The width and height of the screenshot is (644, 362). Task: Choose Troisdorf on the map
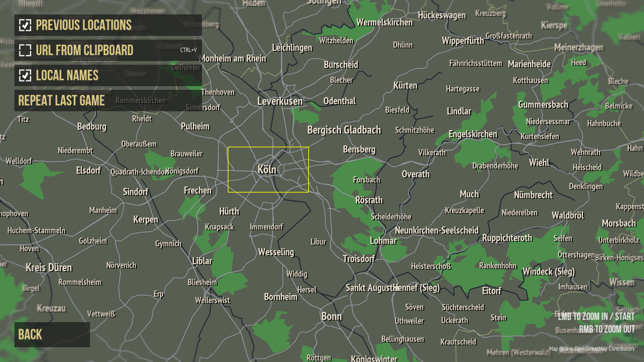359,259
